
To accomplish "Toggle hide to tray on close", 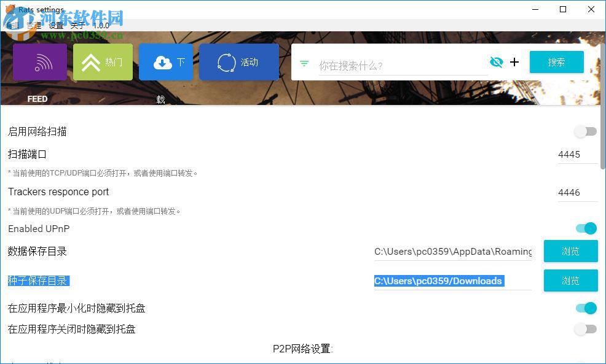I will pos(584,329).
